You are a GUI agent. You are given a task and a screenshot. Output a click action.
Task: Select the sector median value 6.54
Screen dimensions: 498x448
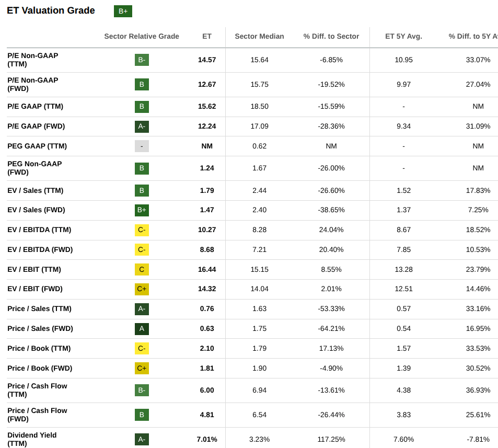pos(260,415)
